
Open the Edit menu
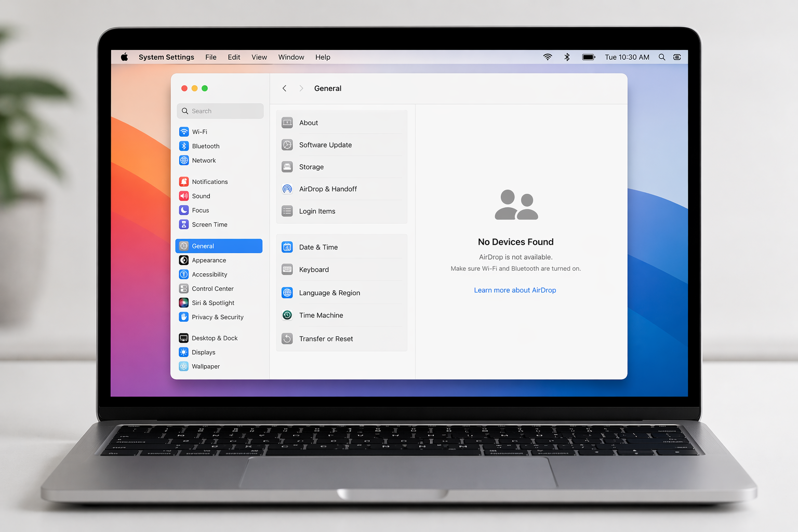pyautogui.click(x=234, y=57)
